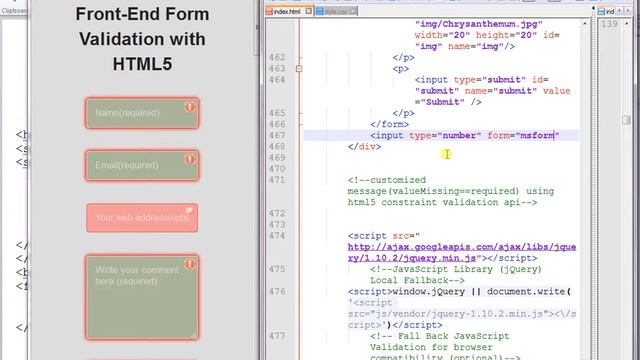Focus the Your web address field

pos(142,218)
